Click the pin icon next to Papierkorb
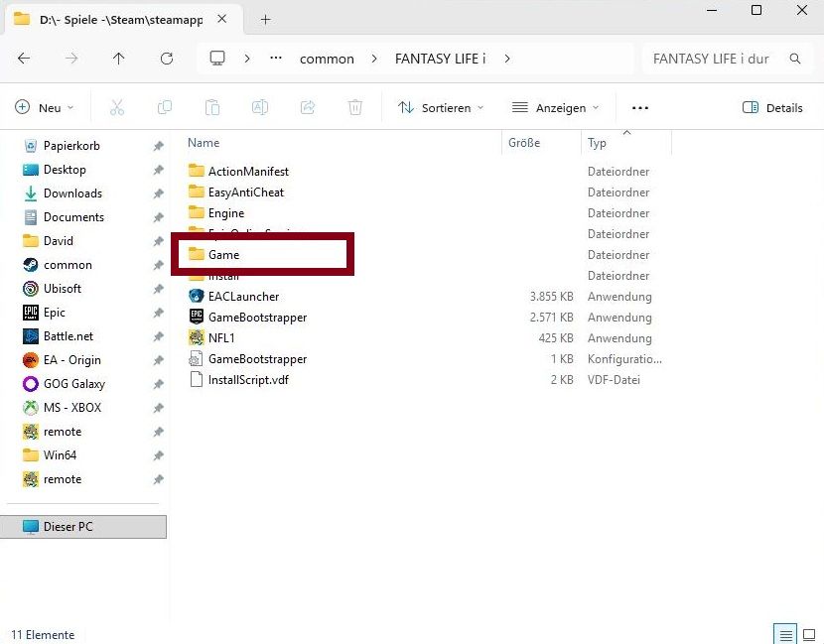This screenshot has height=644, width=824. (158, 146)
